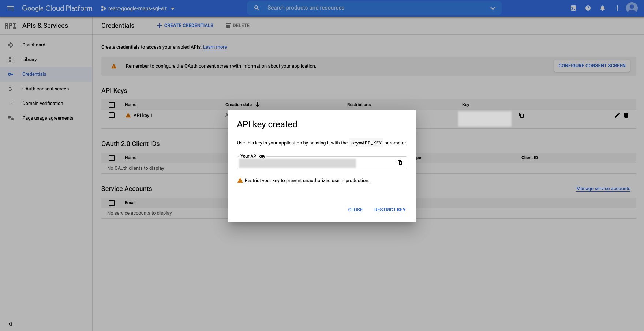Click the Dashboard sidebar icon
This screenshot has height=331, width=644.
[x=11, y=45]
